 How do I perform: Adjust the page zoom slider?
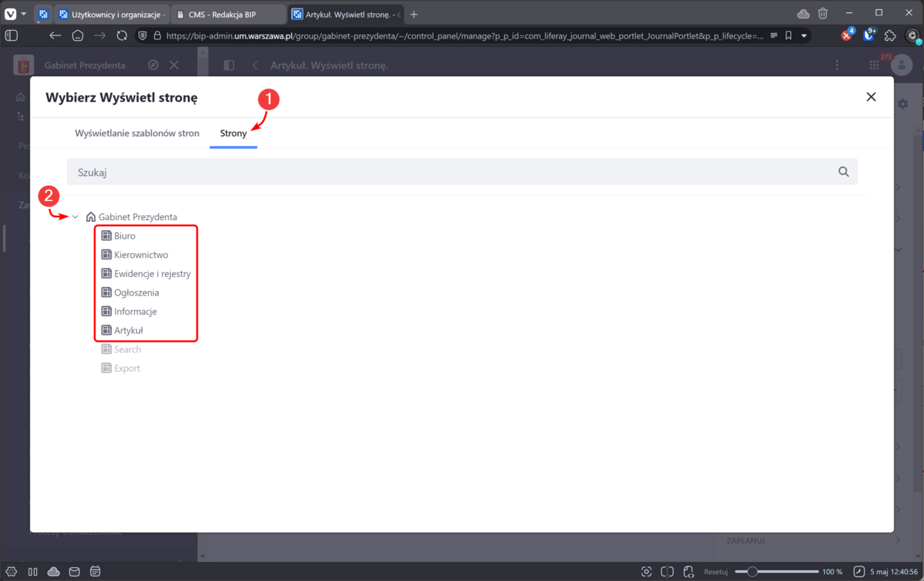pos(753,572)
